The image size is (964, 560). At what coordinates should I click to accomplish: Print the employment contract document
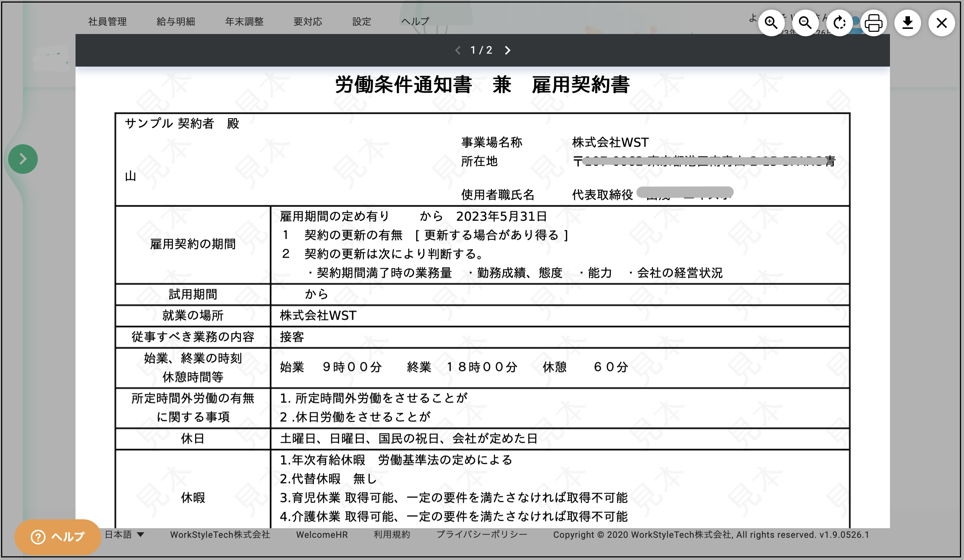(873, 23)
